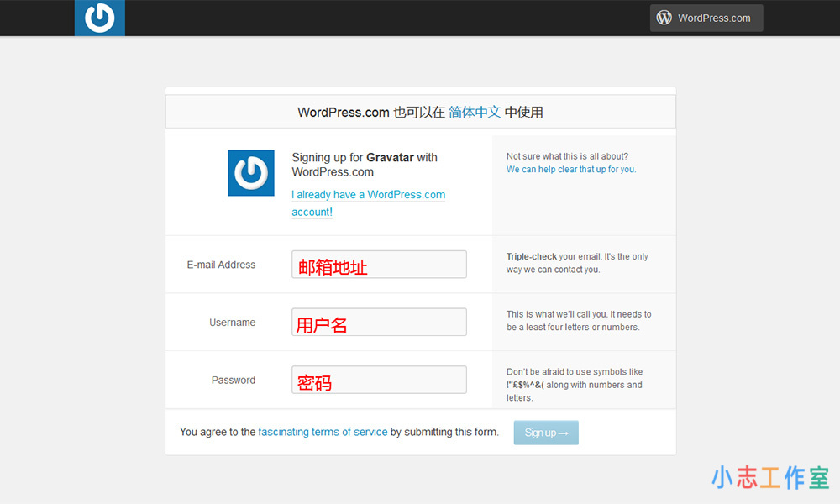Click 'This is what we'll call you' hint
Image resolution: width=840 pixels, height=504 pixels.
pos(579,321)
